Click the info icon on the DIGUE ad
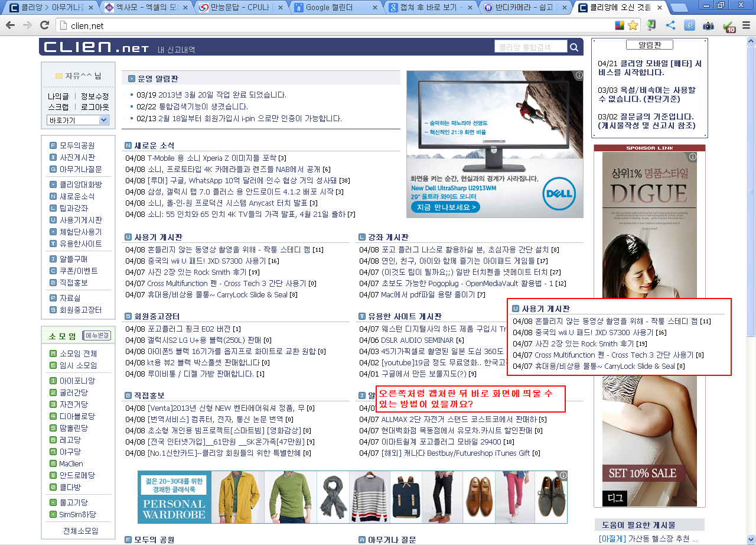This screenshot has width=756, height=545. pyautogui.click(x=693, y=157)
